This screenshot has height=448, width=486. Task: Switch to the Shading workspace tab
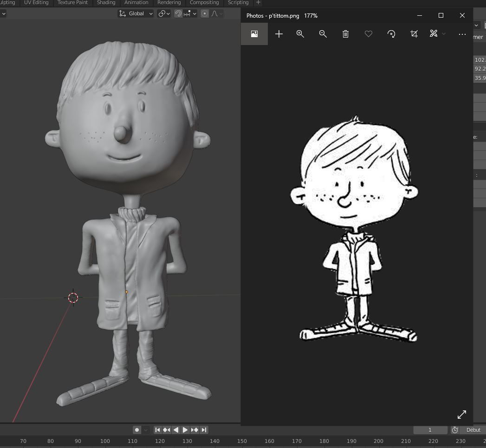coord(106,3)
